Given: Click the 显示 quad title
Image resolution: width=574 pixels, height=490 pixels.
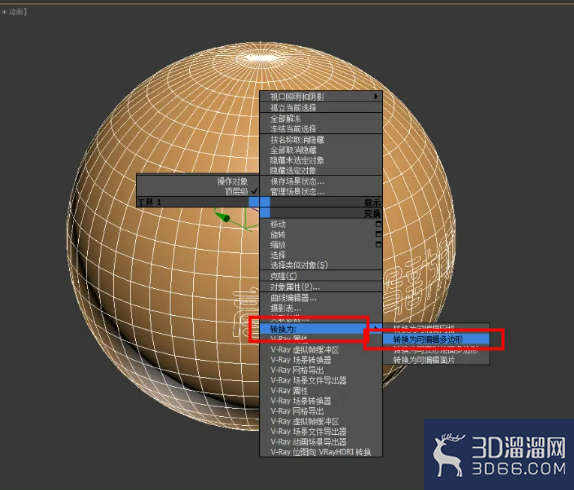Looking at the screenshot, I should (x=372, y=202).
